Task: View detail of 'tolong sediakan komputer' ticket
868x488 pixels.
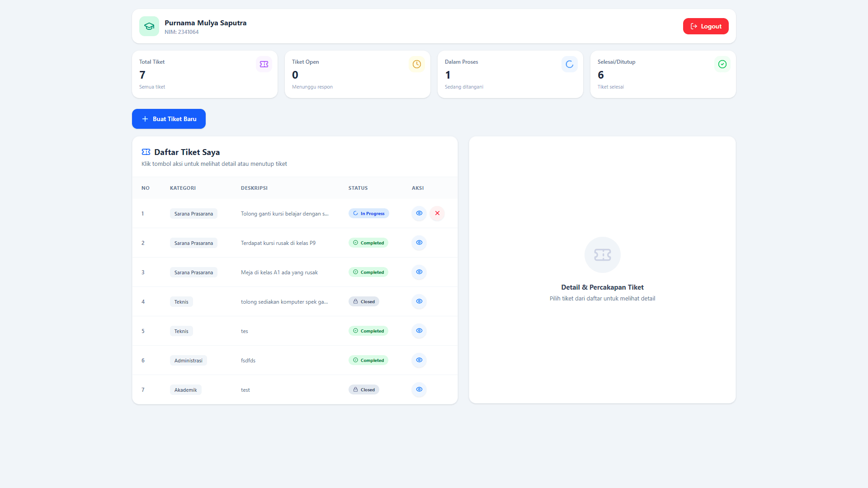Action: [419, 301]
